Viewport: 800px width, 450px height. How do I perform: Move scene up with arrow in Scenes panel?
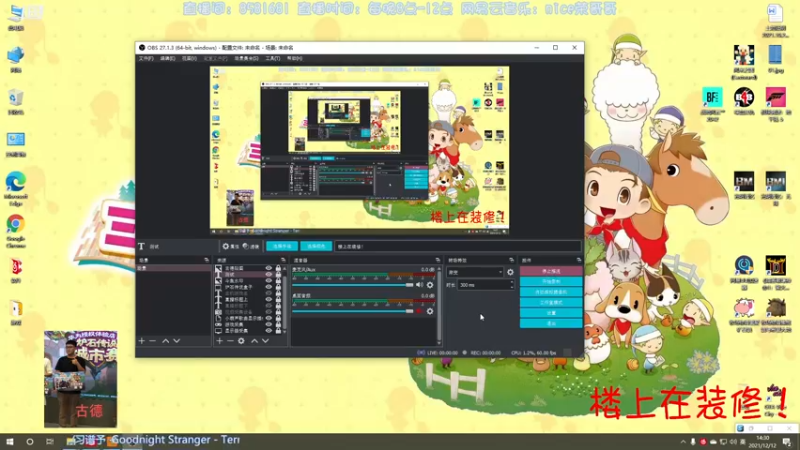click(166, 341)
